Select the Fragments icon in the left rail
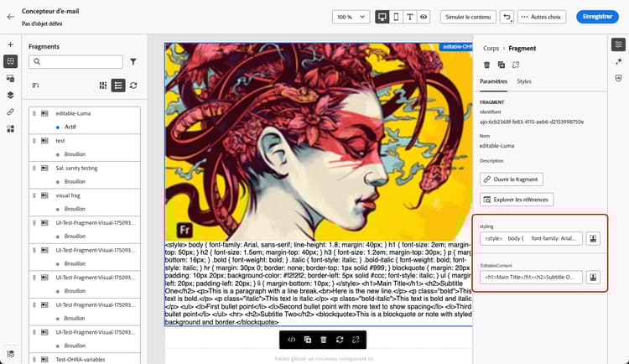The image size is (629, 364). pos(10,61)
